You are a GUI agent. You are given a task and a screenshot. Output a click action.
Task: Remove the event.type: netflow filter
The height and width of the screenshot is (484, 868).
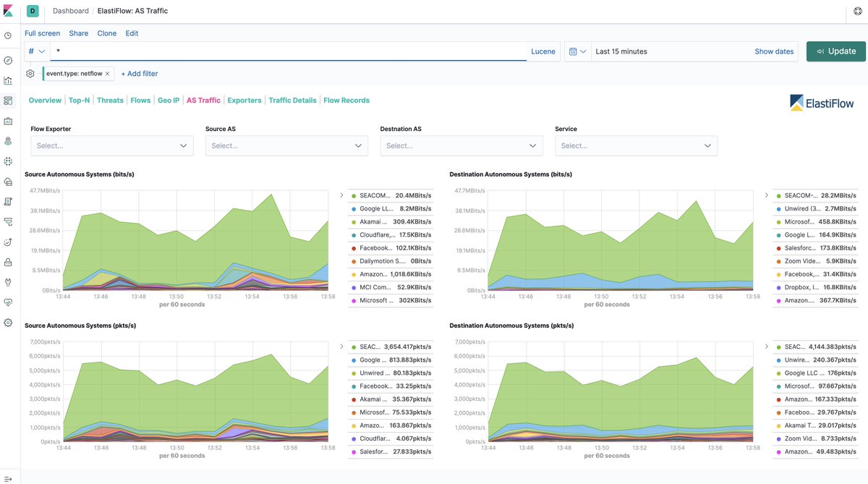click(108, 74)
